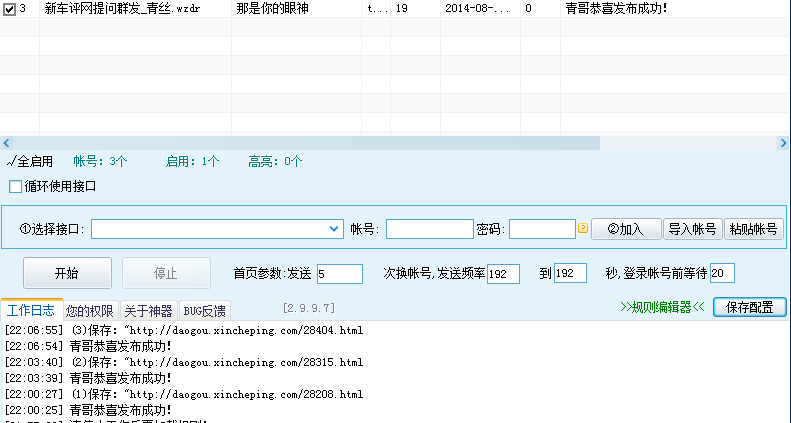Viewport: 791px width, 423px height.
Task: Click the 密码 input field
Action: (542, 229)
